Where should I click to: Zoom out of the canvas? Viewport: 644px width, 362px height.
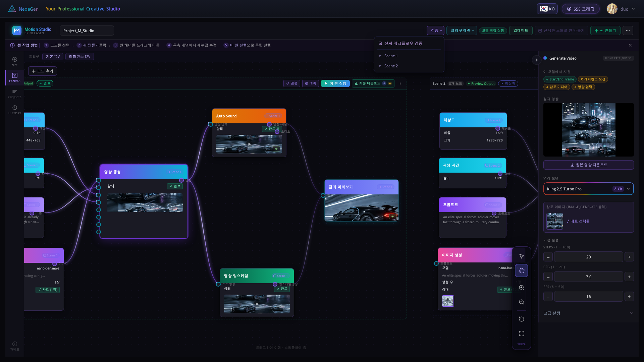(x=522, y=302)
